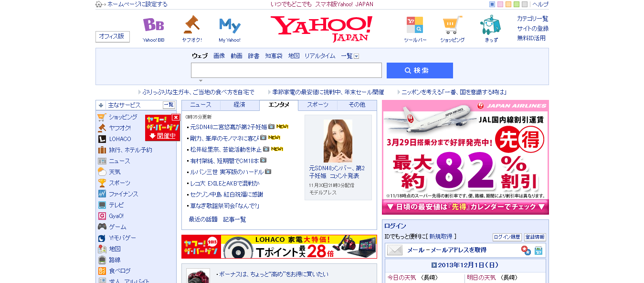
Task: Switch search to 画像 (images)
Action: 219,56
